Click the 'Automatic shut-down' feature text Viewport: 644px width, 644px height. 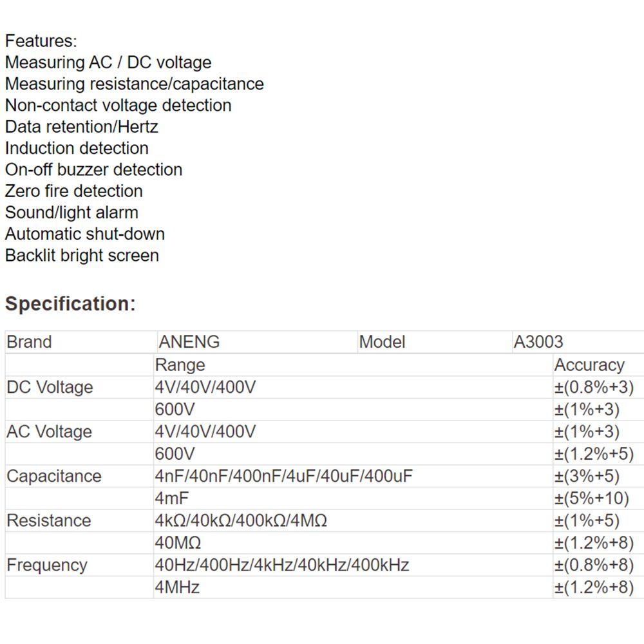pyautogui.click(x=84, y=234)
